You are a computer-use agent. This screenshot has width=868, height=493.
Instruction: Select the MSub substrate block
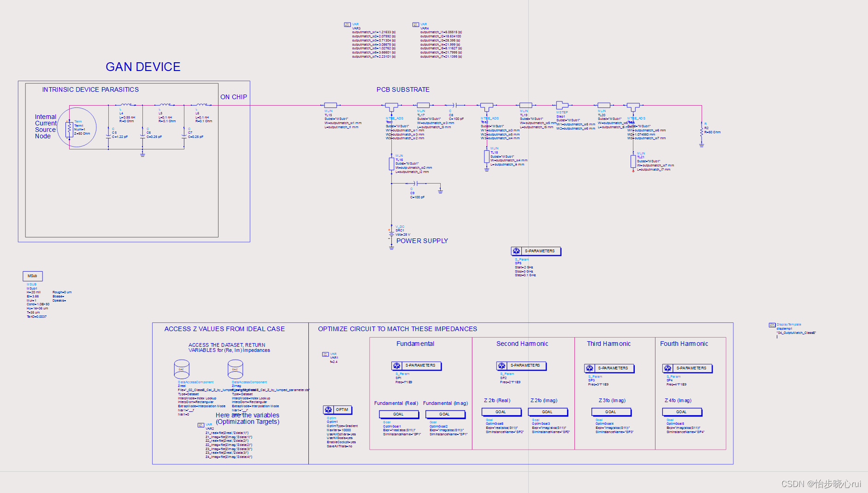[33, 276]
